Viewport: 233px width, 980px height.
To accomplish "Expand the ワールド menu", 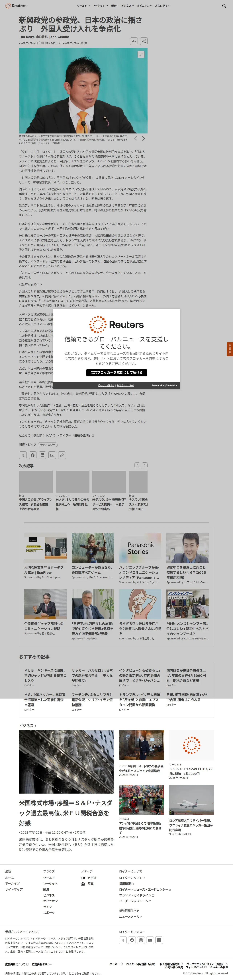I will 83,6.
